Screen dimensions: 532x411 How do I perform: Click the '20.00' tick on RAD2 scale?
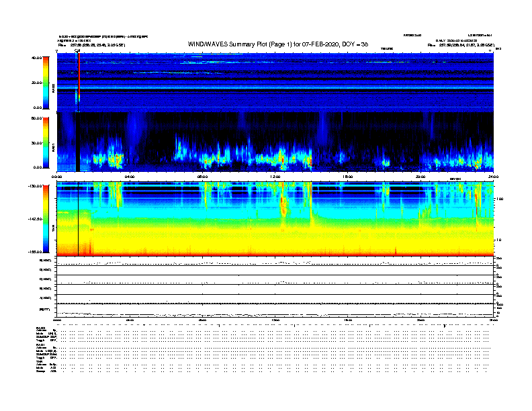point(37,83)
